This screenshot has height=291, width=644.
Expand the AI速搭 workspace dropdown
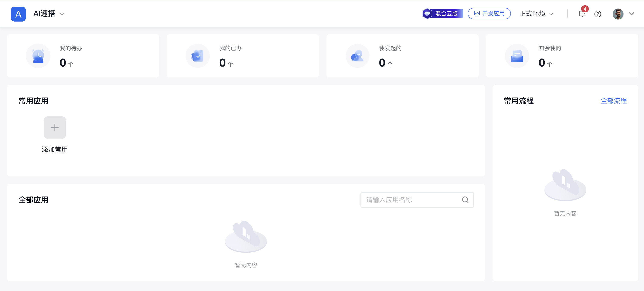tap(62, 14)
